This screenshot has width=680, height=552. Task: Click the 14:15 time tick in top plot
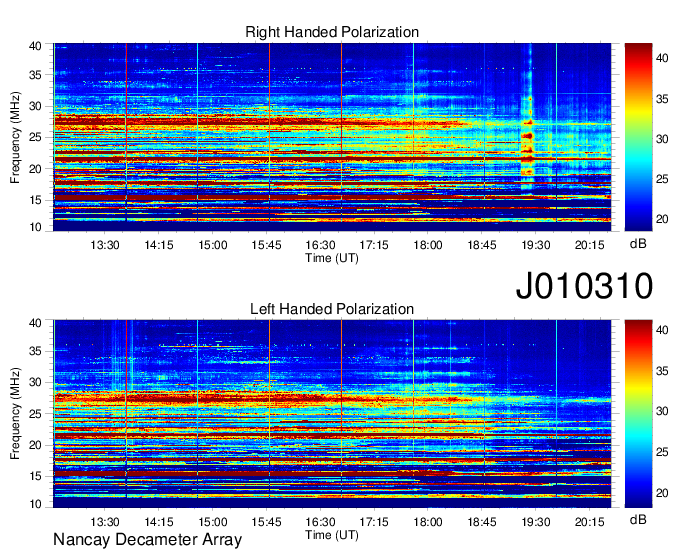point(159,245)
